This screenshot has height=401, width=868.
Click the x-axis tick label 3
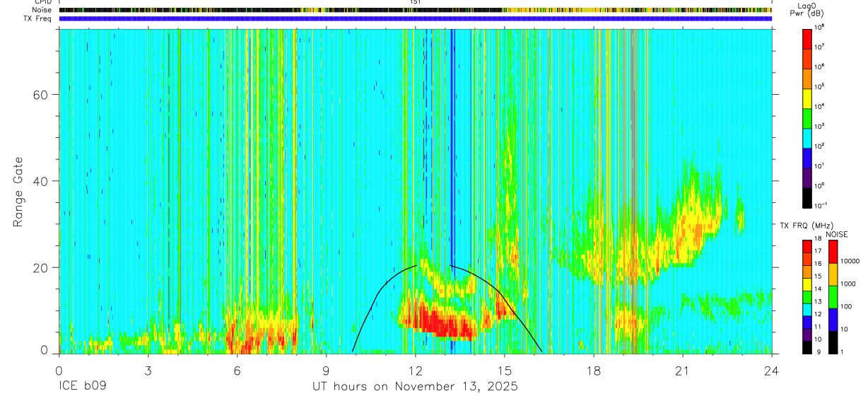148,371
